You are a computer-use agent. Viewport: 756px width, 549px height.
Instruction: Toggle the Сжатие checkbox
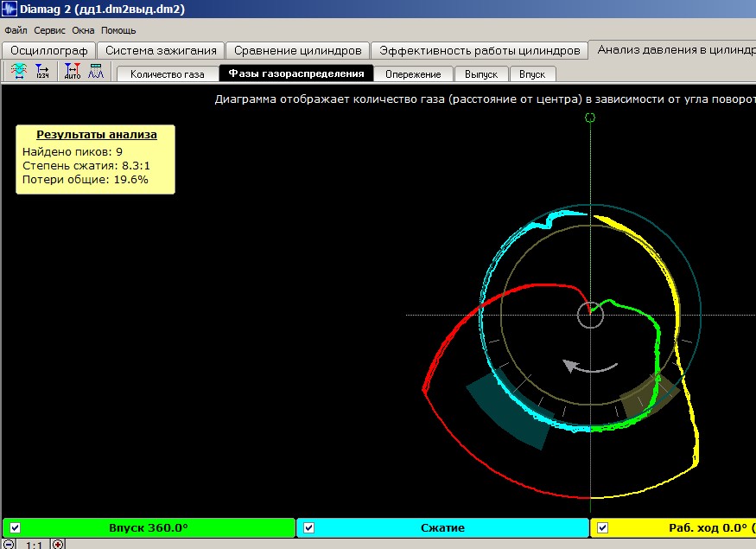pos(308,527)
